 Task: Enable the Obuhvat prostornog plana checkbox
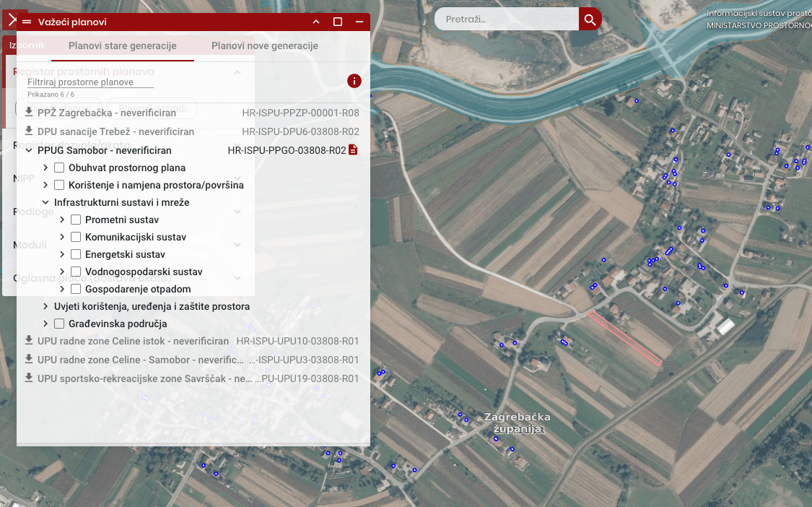[x=59, y=168]
